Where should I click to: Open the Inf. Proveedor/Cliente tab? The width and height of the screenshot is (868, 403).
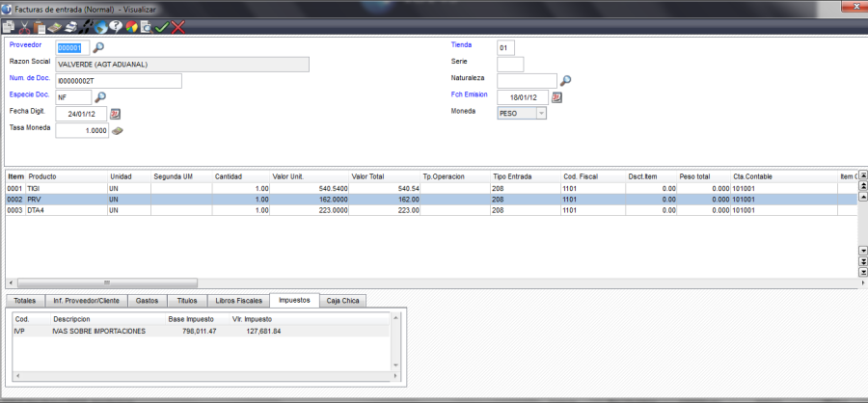[x=86, y=301]
